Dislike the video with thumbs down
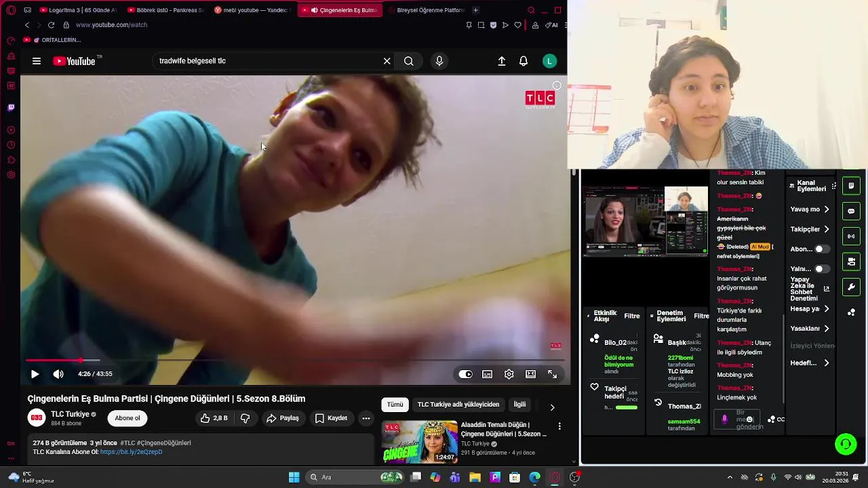Image resolution: width=868 pixels, height=488 pixels. pos(245,418)
